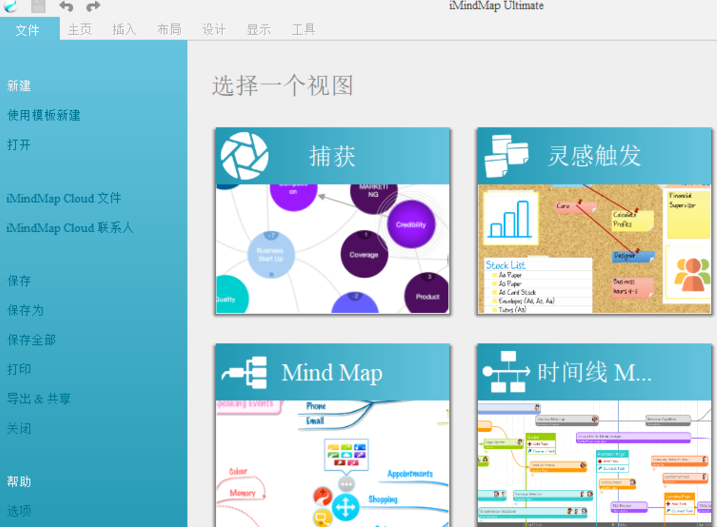Image resolution: width=717 pixels, height=527 pixels.
Task: Click the timeline chart icon on 时间线 card
Action: 506,372
